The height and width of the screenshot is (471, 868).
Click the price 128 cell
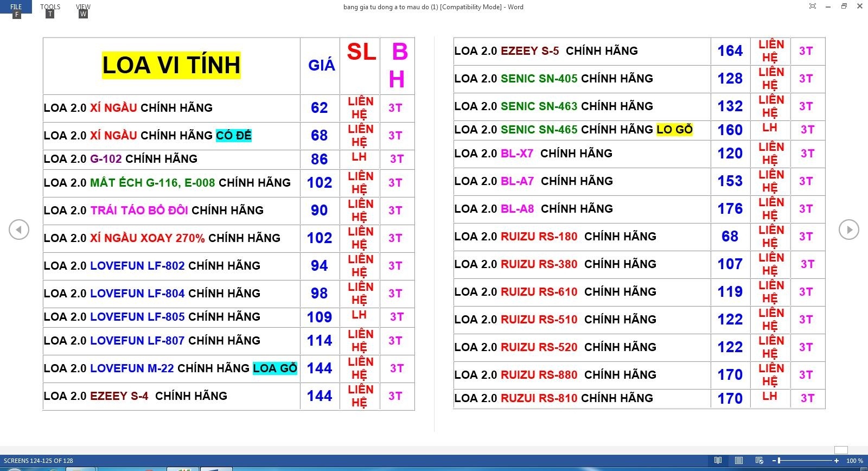730,78
